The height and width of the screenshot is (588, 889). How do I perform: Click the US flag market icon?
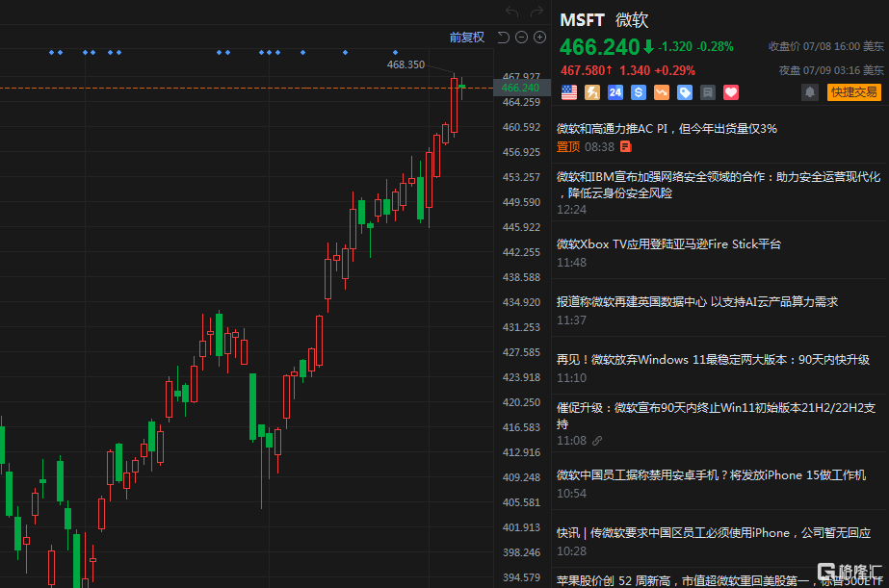(568, 92)
